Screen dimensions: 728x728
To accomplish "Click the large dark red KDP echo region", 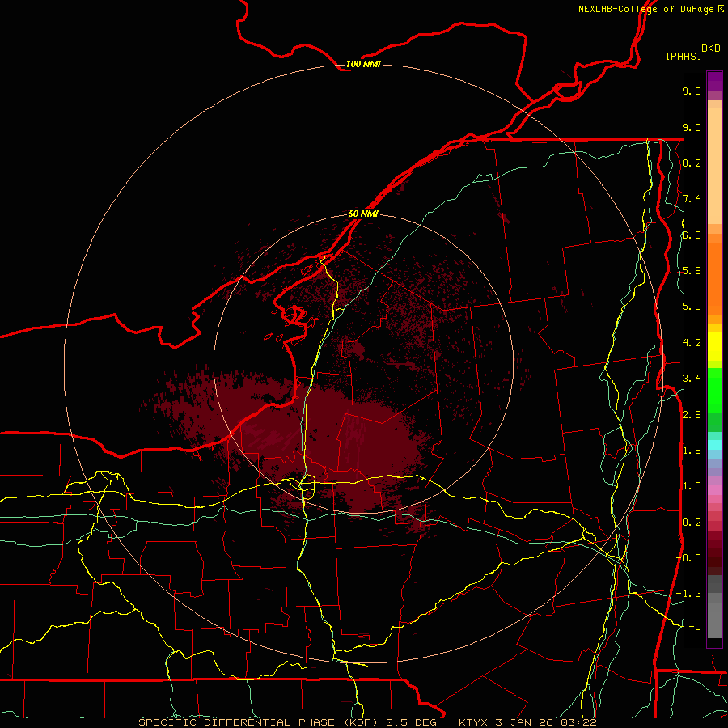I will click(320, 437).
